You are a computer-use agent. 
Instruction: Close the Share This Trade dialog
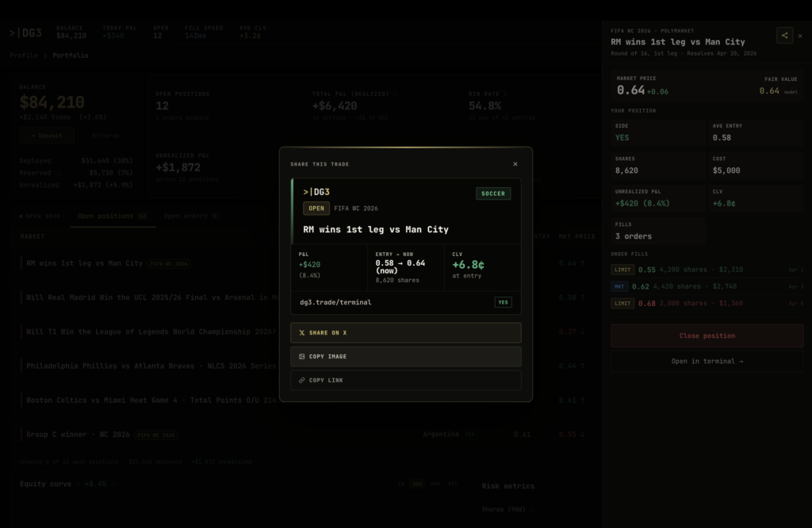(x=515, y=164)
